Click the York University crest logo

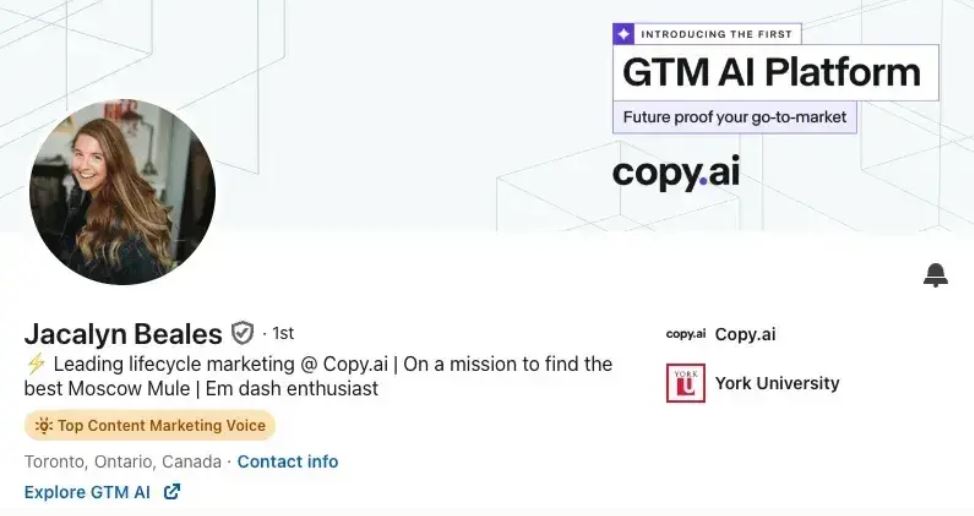[685, 383]
